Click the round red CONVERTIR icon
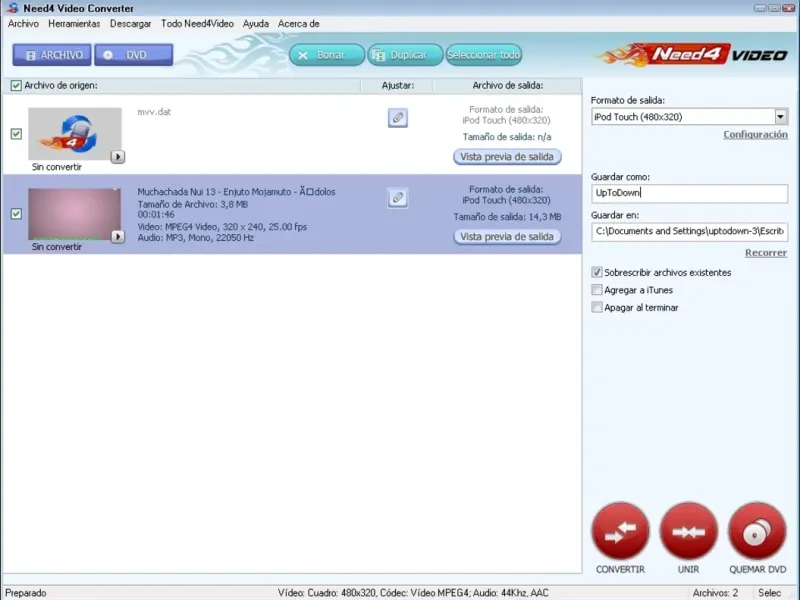 pyautogui.click(x=620, y=531)
